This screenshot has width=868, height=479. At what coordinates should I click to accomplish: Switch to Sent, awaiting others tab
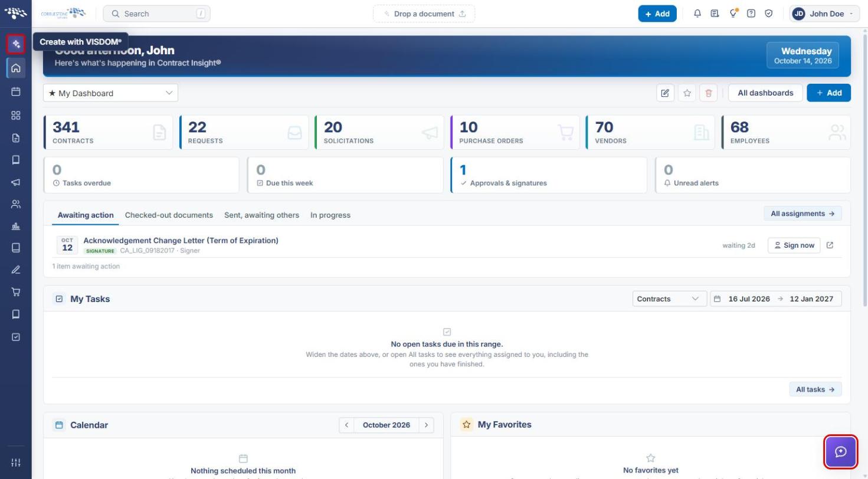261,215
